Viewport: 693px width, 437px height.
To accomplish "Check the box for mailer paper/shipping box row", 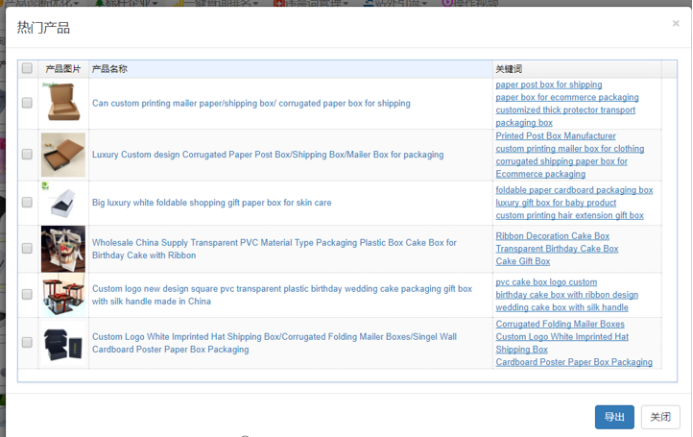I will pyautogui.click(x=27, y=103).
